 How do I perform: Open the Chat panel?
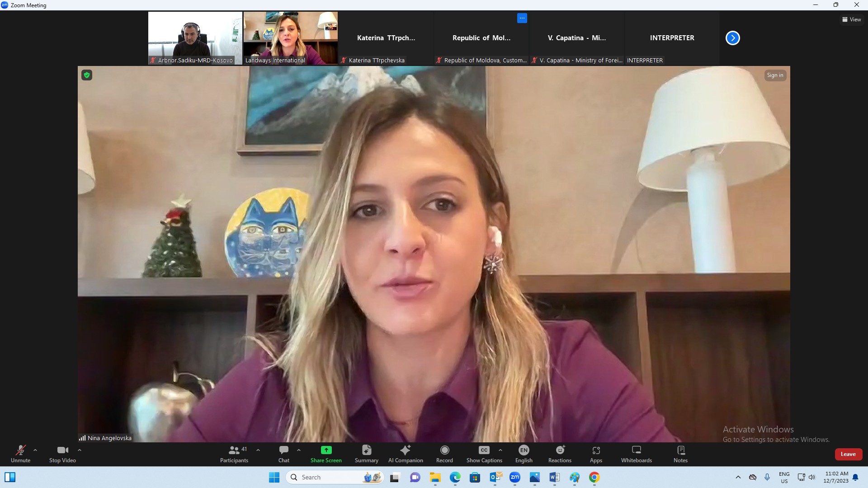click(x=283, y=454)
